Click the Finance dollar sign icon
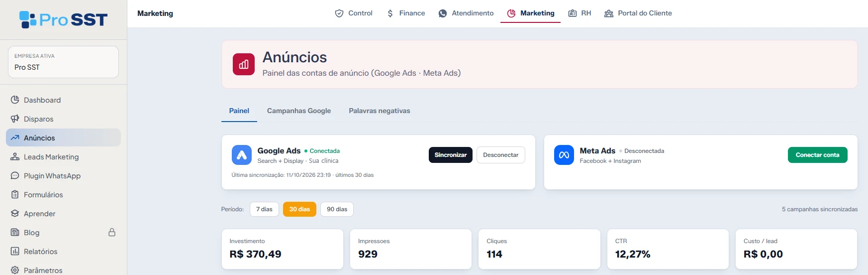The height and width of the screenshot is (275, 868). [390, 13]
